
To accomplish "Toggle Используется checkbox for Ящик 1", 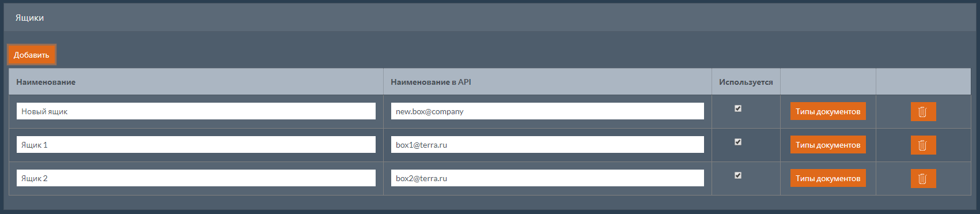I will pos(738,142).
